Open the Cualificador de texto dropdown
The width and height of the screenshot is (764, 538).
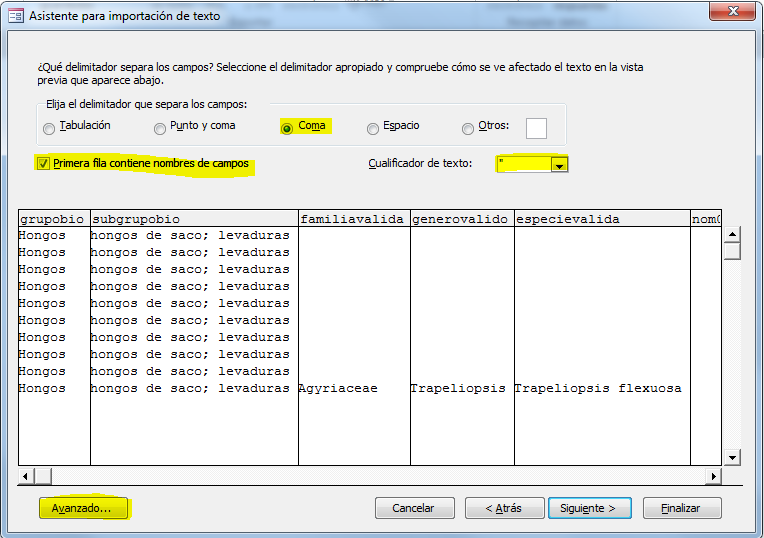tap(559, 164)
